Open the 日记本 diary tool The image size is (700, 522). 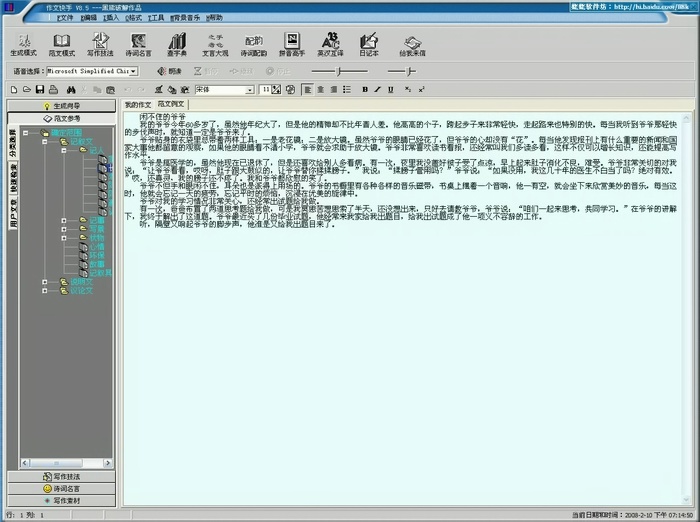(x=369, y=43)
